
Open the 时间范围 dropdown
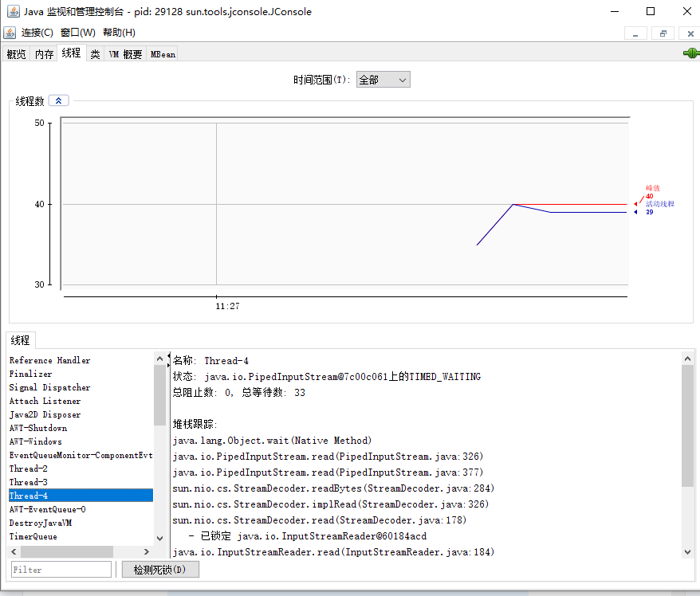click(x=383, y=80)
